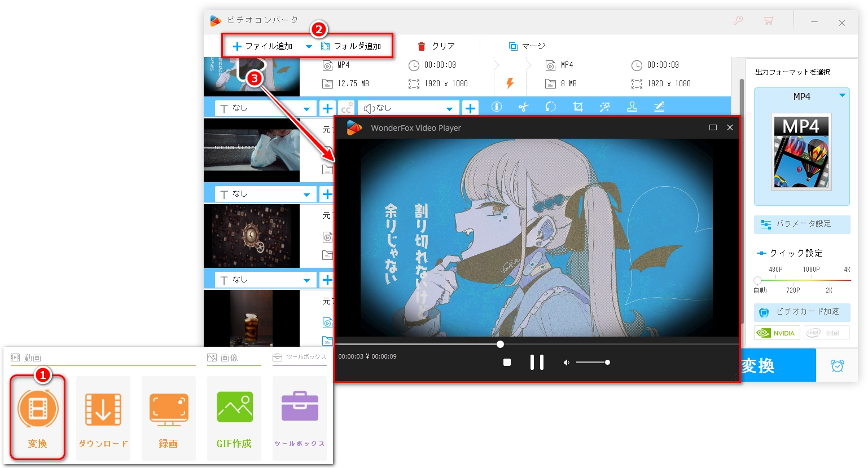Image resolution: width=868 pixels, height=468 pixels.
Task: Adjust the player volume slider
Action: [x=593, y=363]
